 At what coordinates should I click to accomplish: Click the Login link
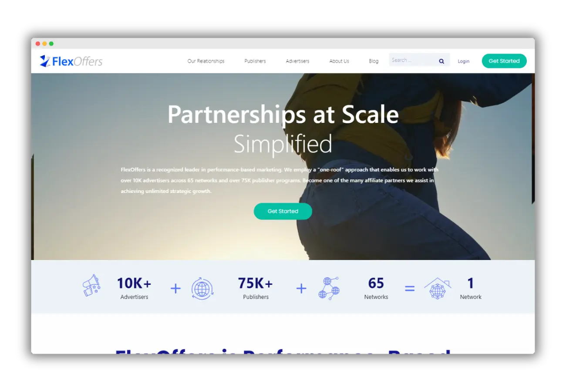click(x=464, y=61)
